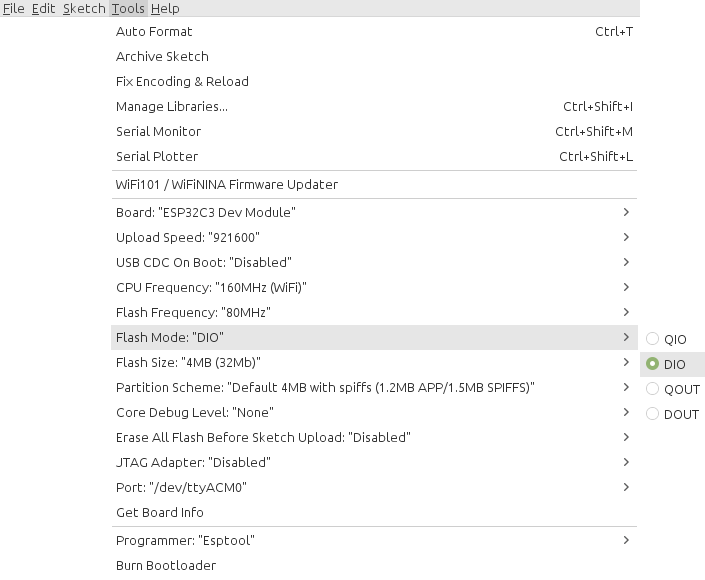Expand the Programmer "Esptool" submenu
This screenshot has width=705, height=580.
click(x=374, y=540)
